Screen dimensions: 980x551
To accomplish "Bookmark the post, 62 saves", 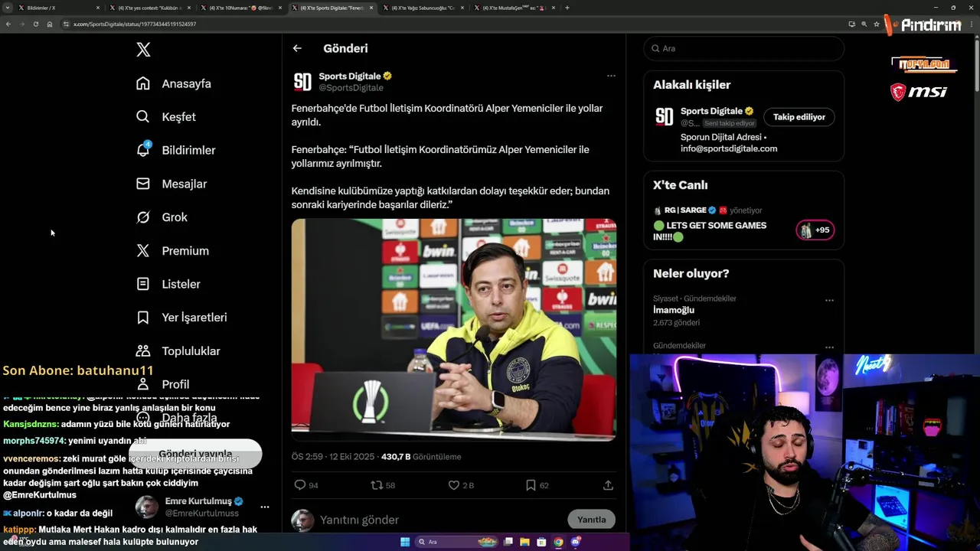I will click(x=531, y=485).
